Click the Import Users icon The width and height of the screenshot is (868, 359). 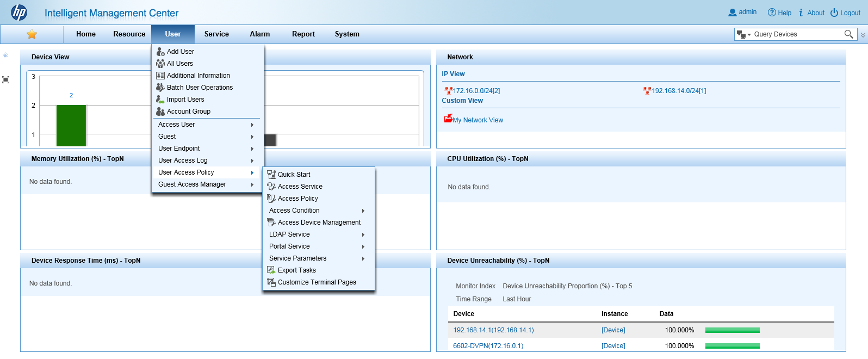click(x=160, y=100)
